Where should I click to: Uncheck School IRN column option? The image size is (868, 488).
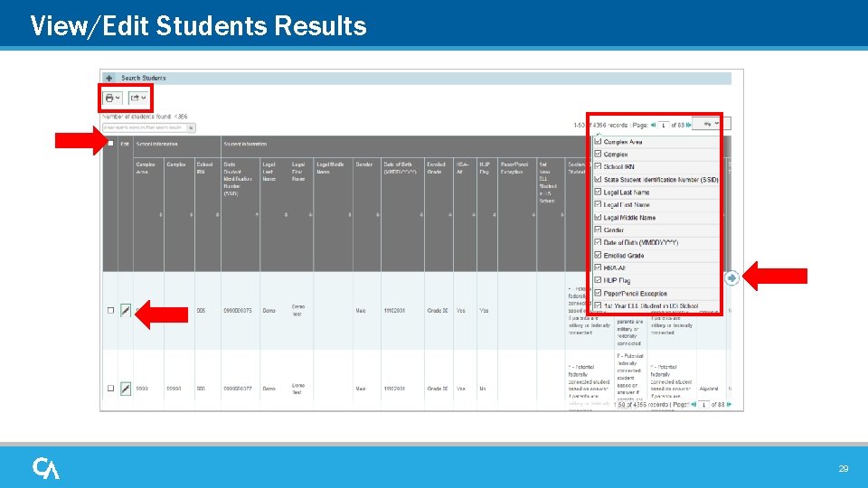pos(598,166)
